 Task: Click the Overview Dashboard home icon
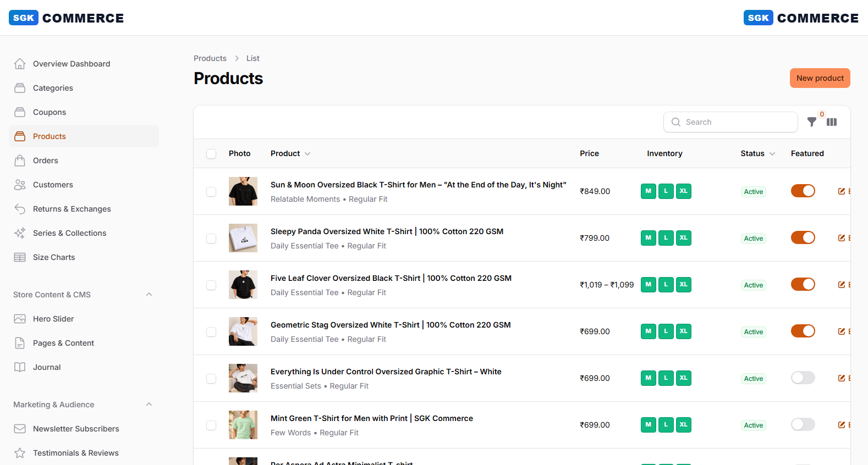point(20,64)
